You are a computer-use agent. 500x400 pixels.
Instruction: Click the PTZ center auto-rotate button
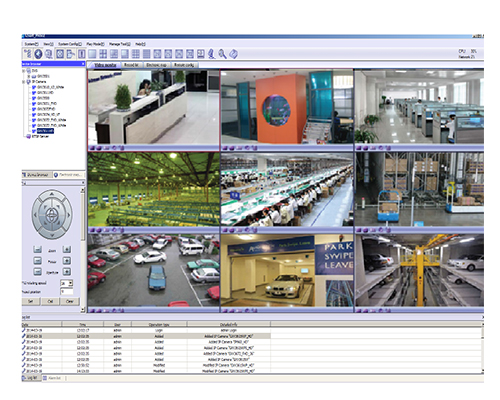pyautogui.click(x=51, y=215)
